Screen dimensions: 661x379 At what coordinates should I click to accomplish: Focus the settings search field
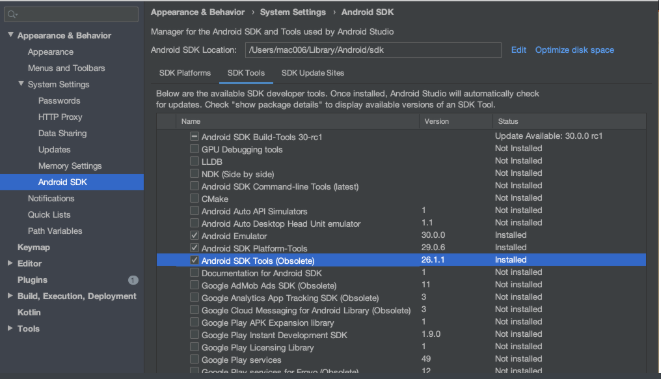pyautogui.click(x=71, y=14)
